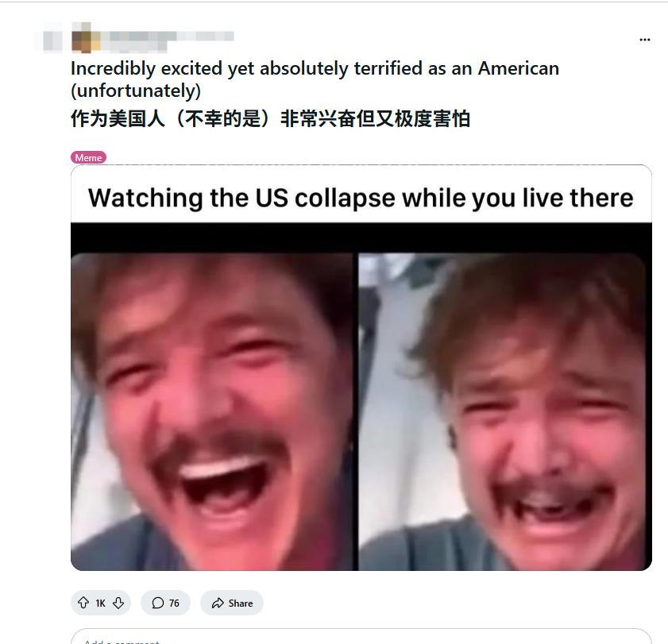
Task: Open the three-dot post options menu
Action: point(645,40)
